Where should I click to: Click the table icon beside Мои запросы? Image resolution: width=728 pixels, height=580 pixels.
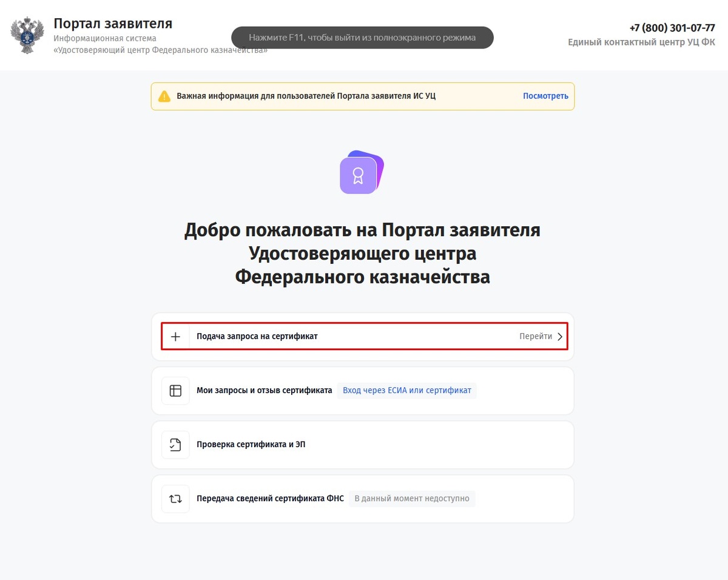coord(175,391)
